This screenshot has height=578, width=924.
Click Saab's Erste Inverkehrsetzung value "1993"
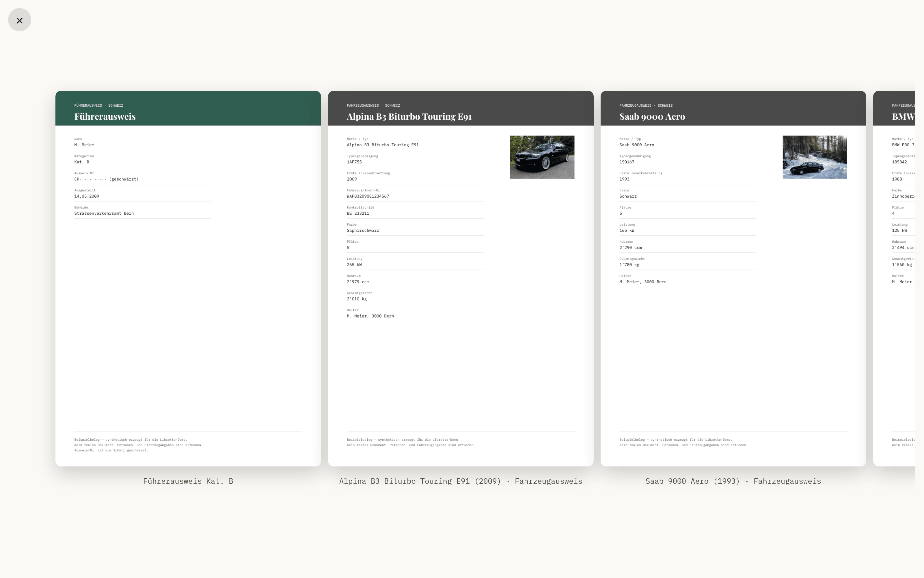624,179
